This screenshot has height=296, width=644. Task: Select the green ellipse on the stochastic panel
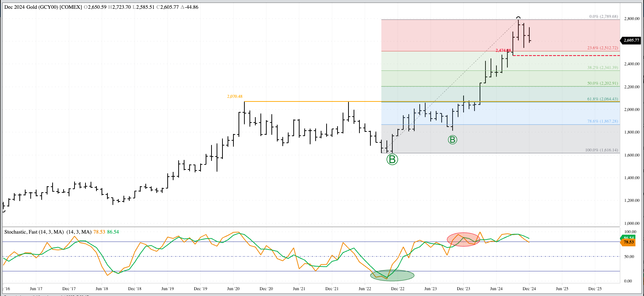(392, 275)
